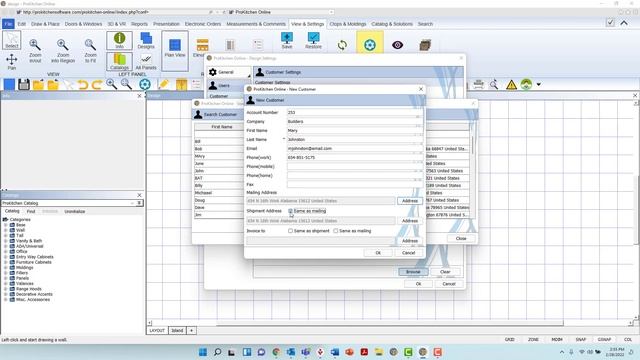Collapse the ribbon with the chevron
The width and height of the screenshot is (640, 360).
(x=624, y=23)
